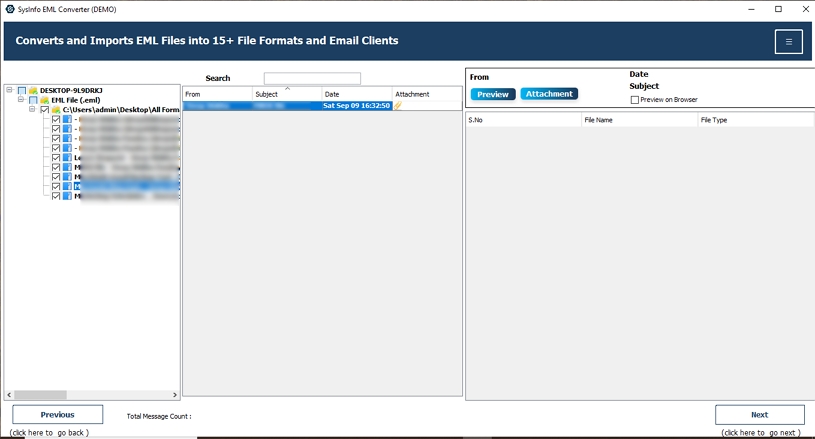Screen dimensions: 815x439
Task: Collapse the DESKTOP-9L9DRKJ tree node
Action: tap(9, 90)
